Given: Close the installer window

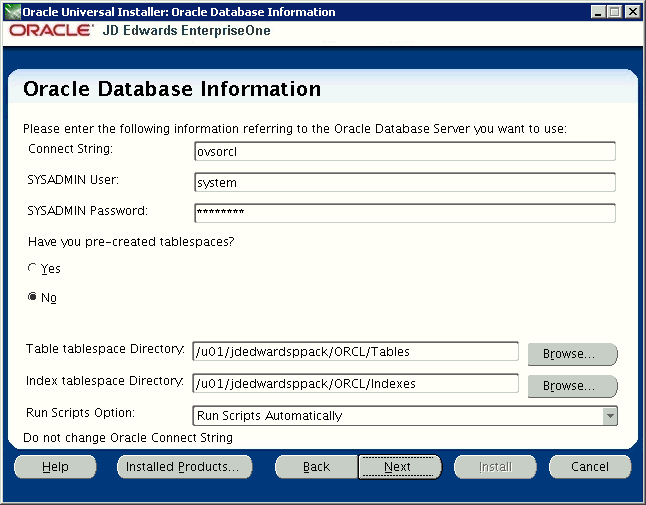Looking at the screenshot, I should 632,12.
